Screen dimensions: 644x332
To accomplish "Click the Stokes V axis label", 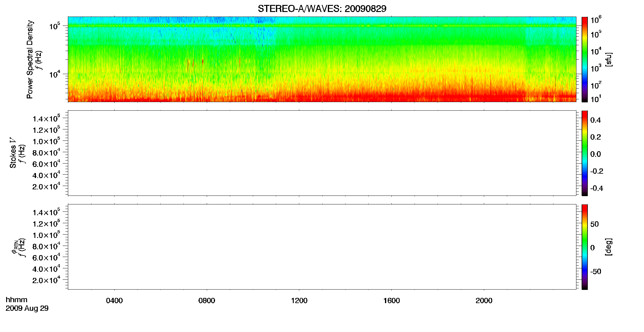I will [13, 153].
